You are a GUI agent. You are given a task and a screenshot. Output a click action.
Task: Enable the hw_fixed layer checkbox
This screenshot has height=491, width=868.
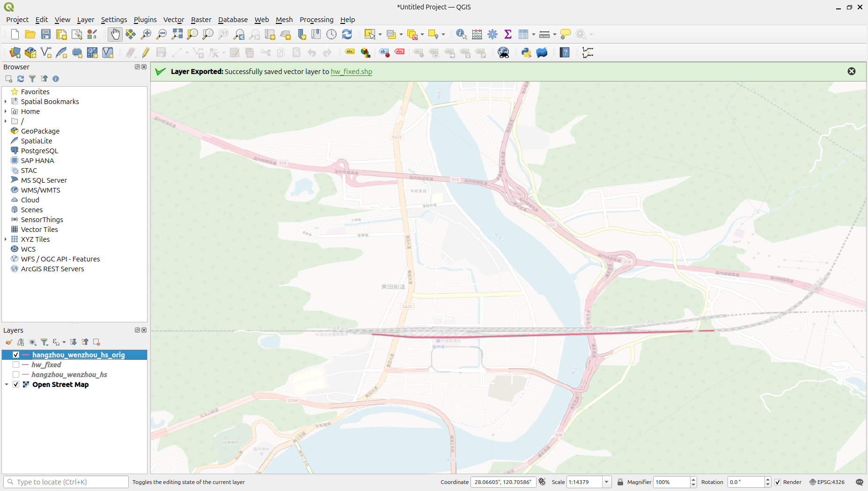(16, 365)
